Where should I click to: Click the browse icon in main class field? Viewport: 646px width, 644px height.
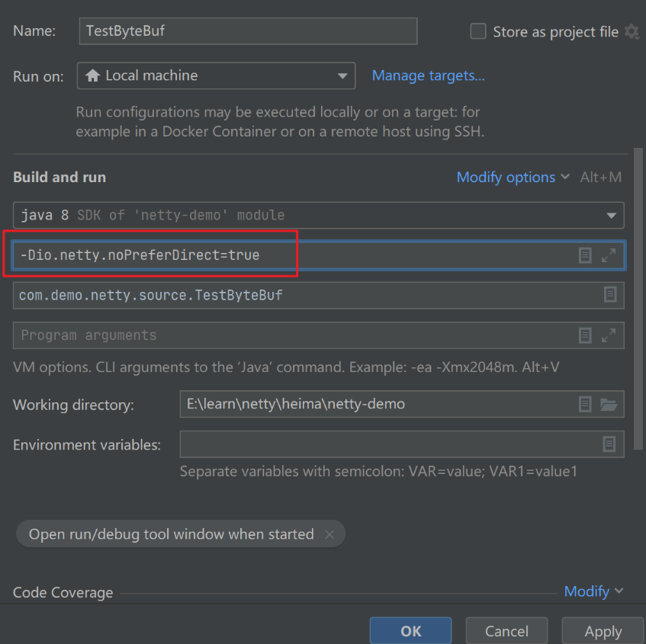point(609,295)
